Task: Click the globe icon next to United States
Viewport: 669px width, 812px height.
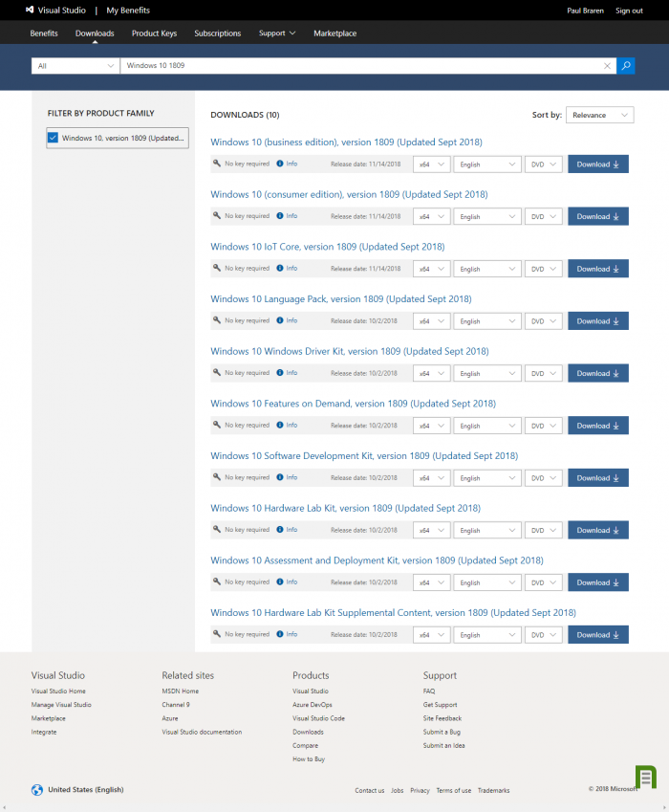Action: tap(36, 790)
